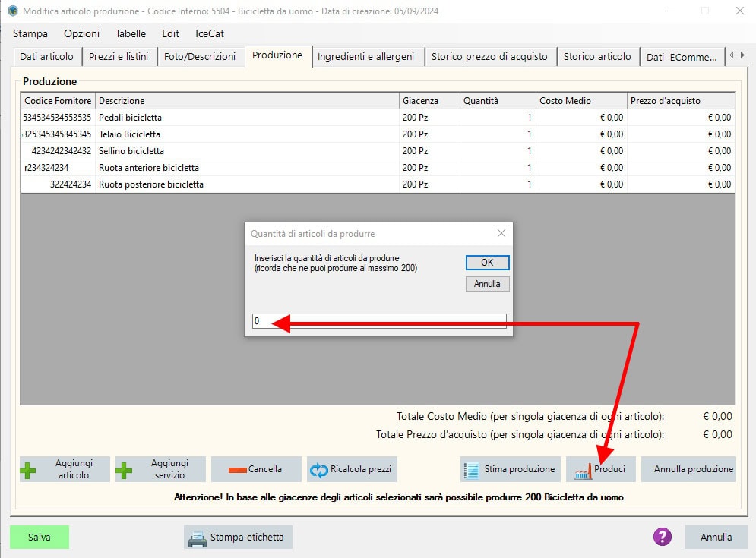Open the Stampa menu
This screenshot has width=756, height=558.
30,33
